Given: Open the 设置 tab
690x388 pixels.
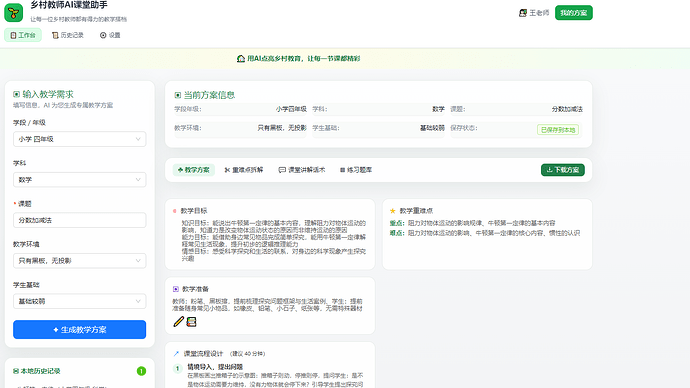Looking at the screenshot, I should coord(110,35).
